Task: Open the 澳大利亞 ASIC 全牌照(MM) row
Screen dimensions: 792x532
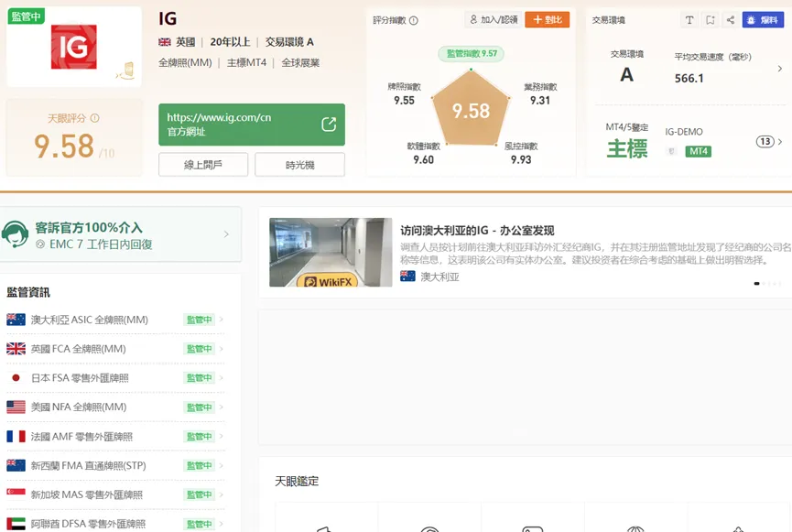Action: [x=115, y=320]
